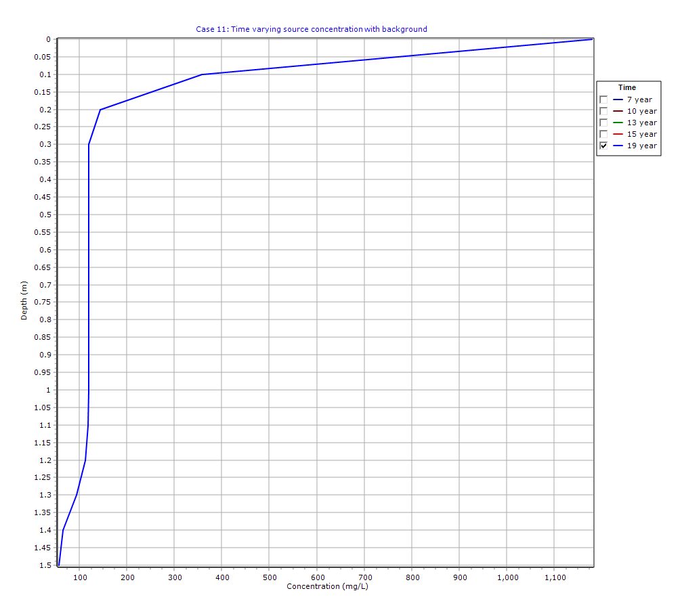
Task: Select the dark red 10 year line swatch
Action: [618, 111]
